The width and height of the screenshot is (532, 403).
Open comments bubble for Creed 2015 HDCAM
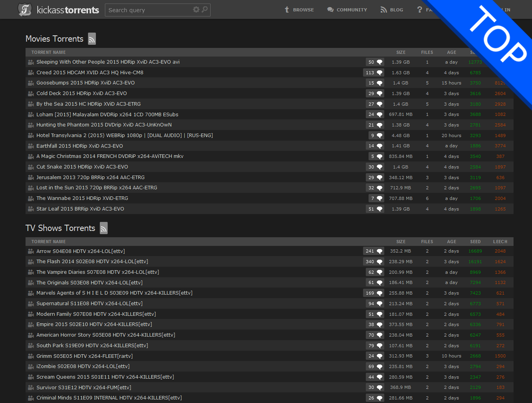click(x=373, y=73)
